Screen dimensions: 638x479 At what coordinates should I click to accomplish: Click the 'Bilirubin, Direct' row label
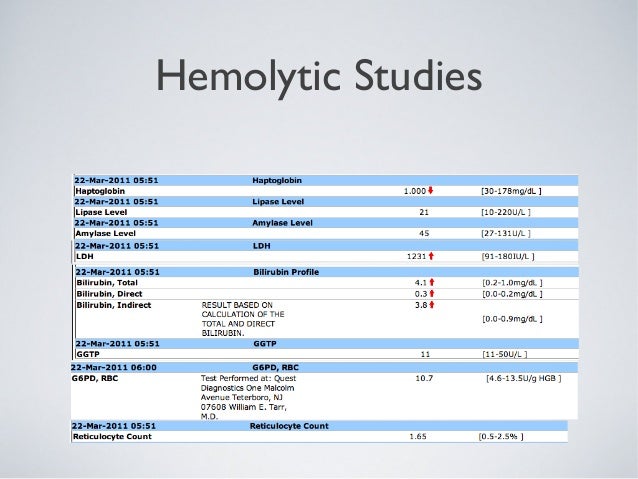click(109, 294)
